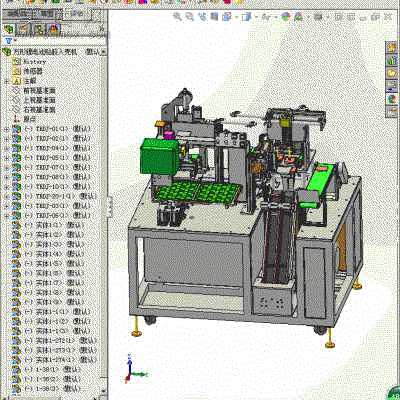This screenshot has height=400, width=400.
Task: Open the Hide/Show Items dropdown arrow
Action: click(x=275, y=17)
